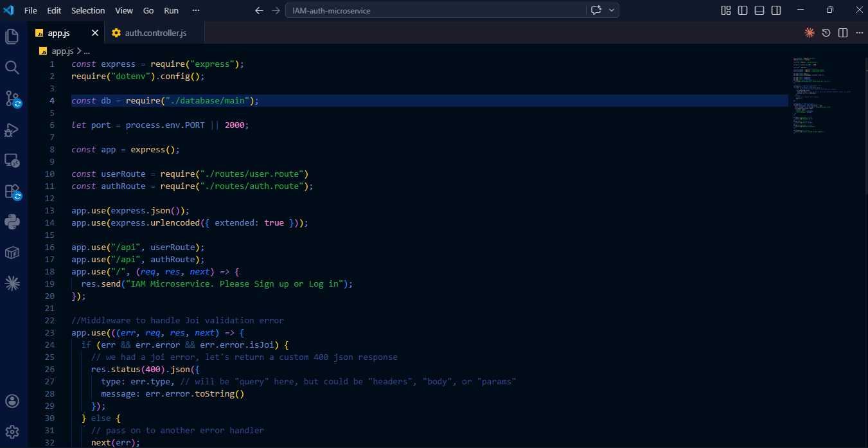Open the Manage gear icon

(12, 432)
